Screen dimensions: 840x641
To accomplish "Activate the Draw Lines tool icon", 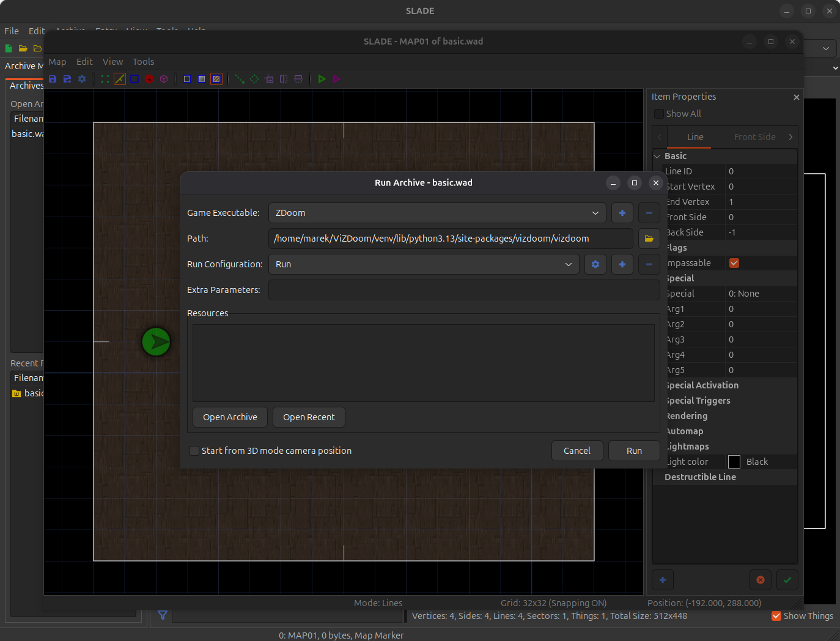I will [240, 79].
